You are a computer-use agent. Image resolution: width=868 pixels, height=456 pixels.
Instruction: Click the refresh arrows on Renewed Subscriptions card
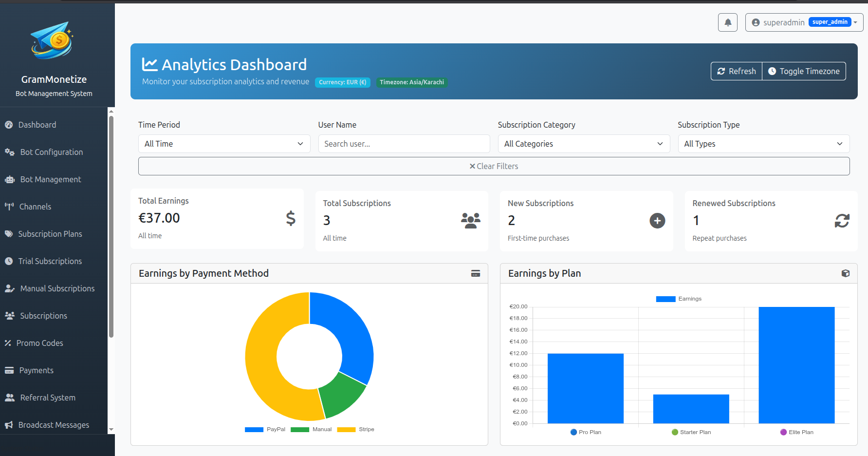tap(842, 221)
